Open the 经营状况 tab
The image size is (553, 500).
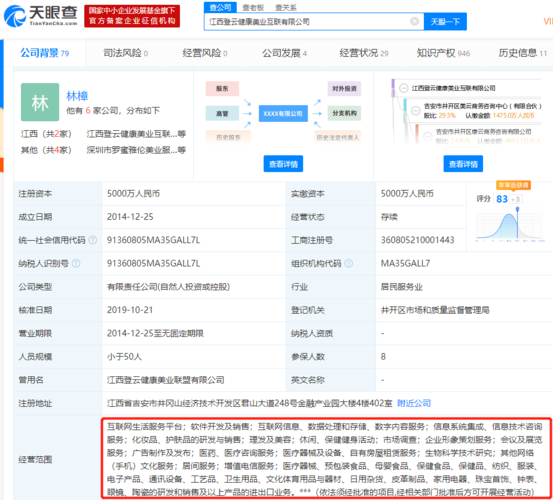(x=364, y=53)
